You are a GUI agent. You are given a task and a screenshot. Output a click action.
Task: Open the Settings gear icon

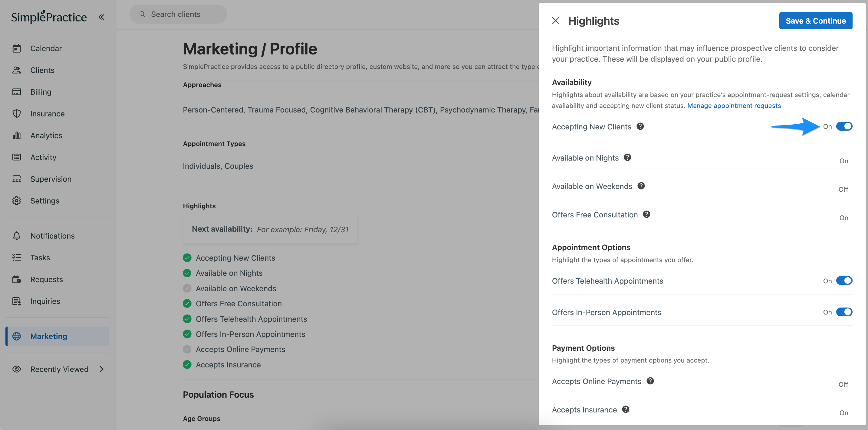point(17,201)
